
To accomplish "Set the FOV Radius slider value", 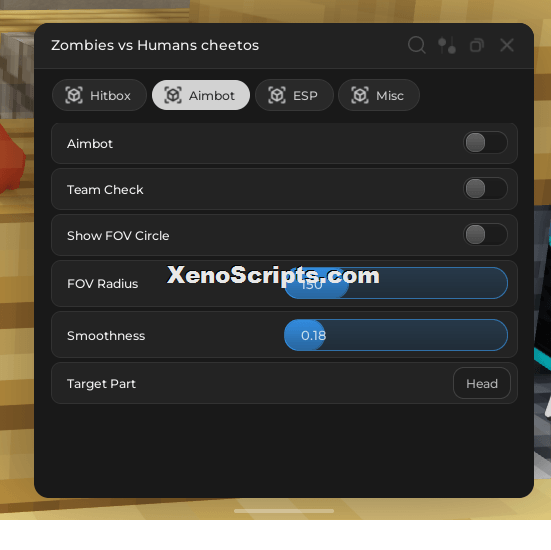I will (x=396, y=283).
